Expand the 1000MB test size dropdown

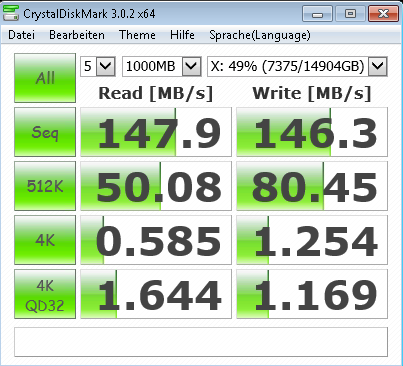tap(162, 66)
